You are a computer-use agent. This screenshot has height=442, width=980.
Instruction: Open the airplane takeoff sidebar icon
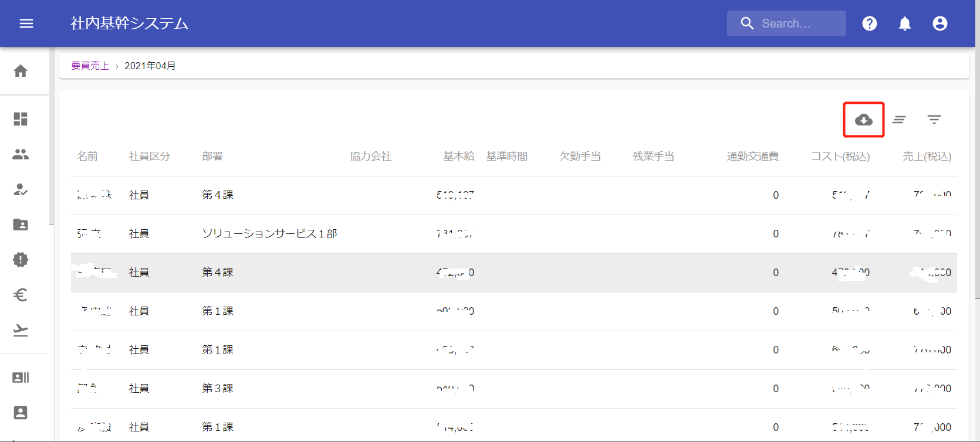[x=21, y=330]
